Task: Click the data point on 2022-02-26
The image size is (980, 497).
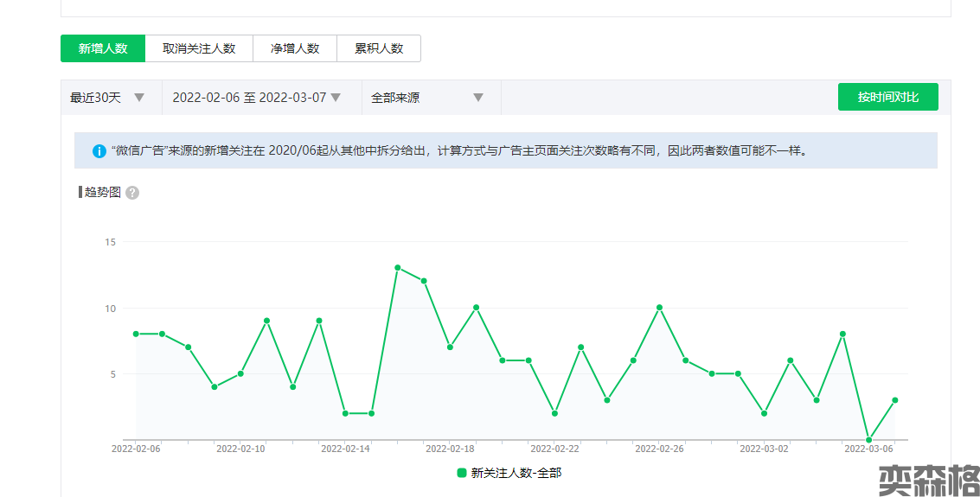Action: [x=659, y=307]
